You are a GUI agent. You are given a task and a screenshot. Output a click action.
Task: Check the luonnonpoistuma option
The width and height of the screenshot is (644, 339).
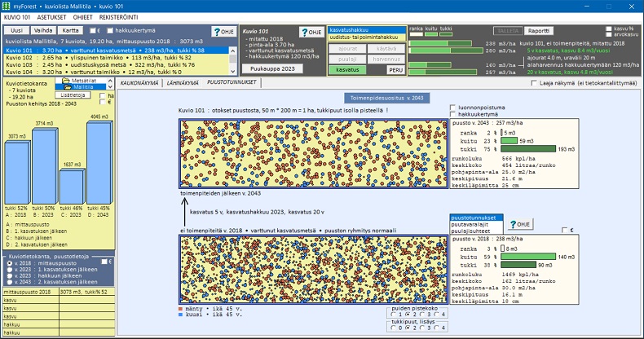coord(453,108)
